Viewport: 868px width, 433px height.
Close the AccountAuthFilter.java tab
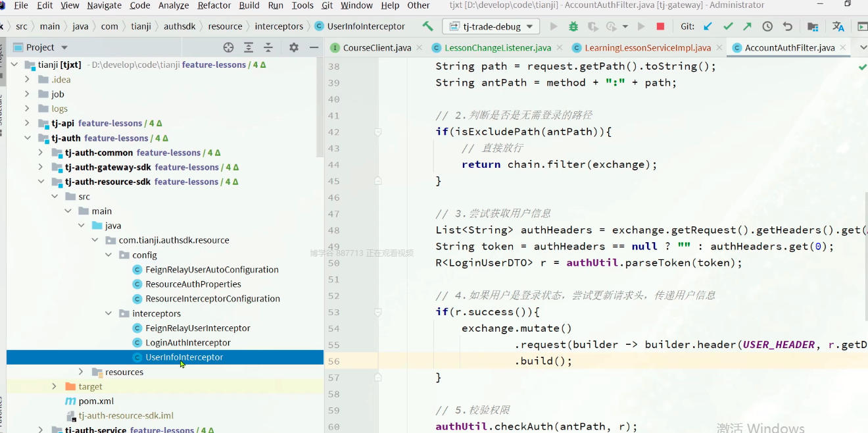point(842,47)
